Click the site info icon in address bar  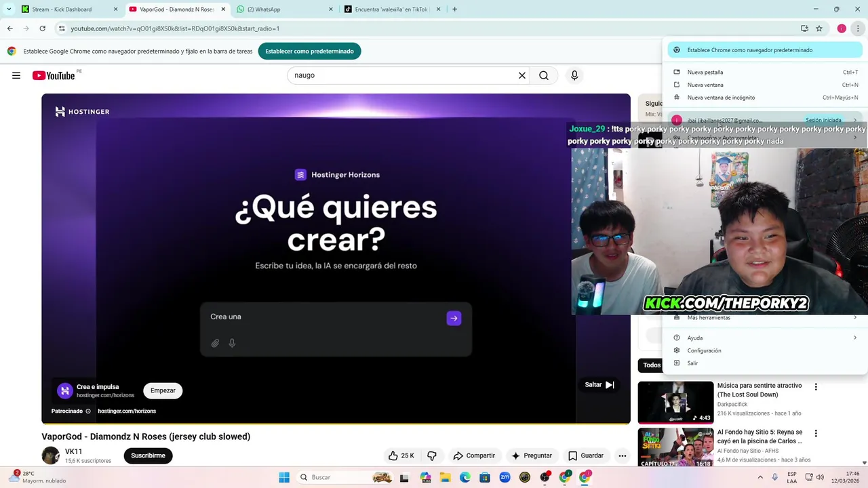point(62,28)
